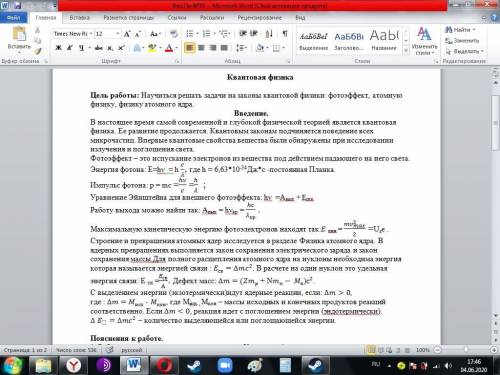Viewport: 500px width, 375px height.
Task: Click the Paste (Вставить) clipboard icon
Action: pyautogui.click(x=19, y=34)
